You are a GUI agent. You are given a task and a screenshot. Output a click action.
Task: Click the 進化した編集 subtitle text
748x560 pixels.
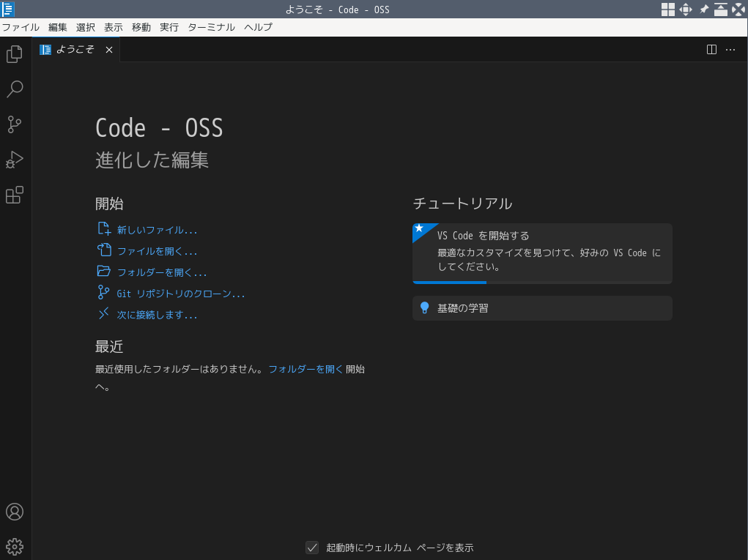point(152,160)
